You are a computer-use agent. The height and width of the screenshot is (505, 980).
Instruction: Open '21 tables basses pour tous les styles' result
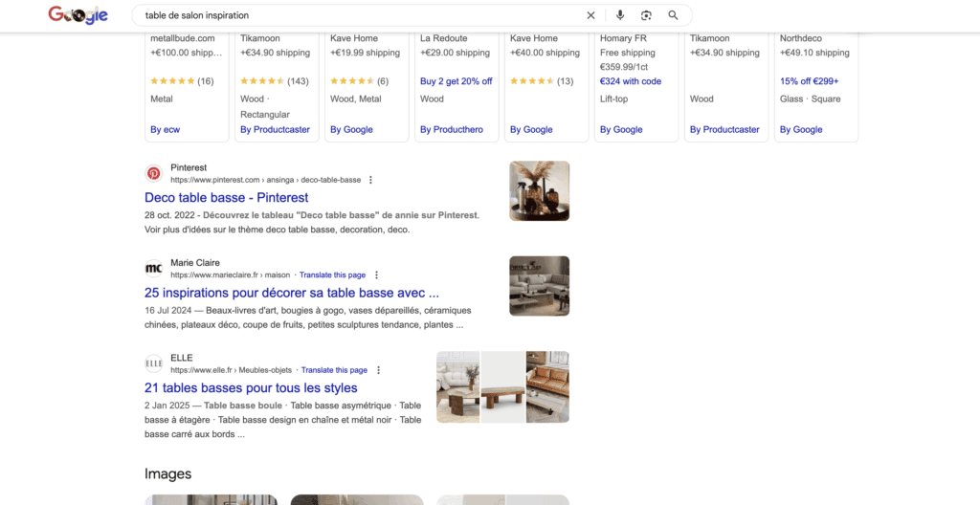(x=251, y=387)
